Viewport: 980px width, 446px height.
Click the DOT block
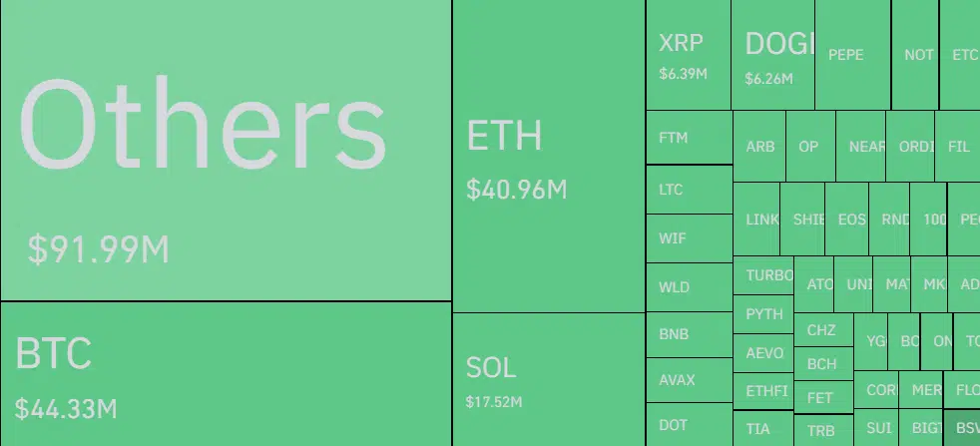pos(689,425)
